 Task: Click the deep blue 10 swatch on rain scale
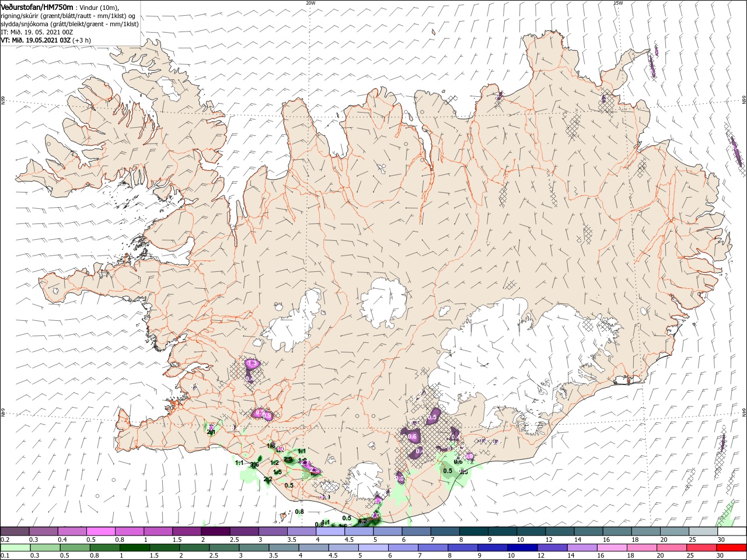point(522,548)
